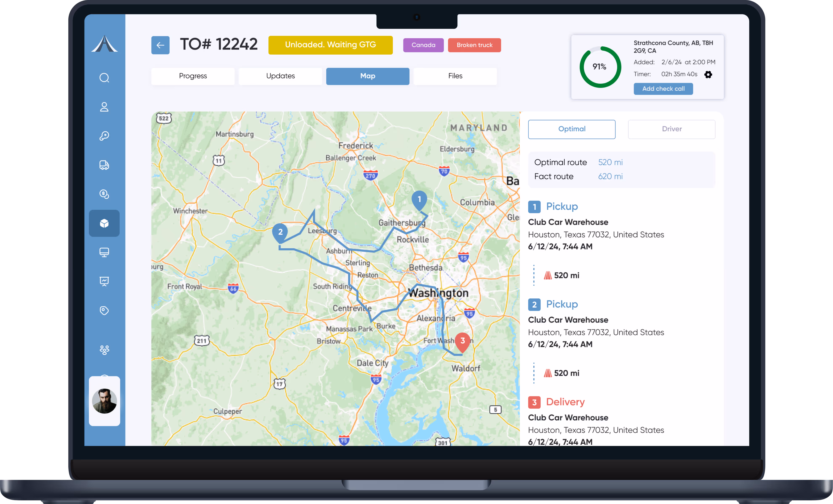
Task: Open the chart presentation sidebar icon
Action: click(x=104, y=281)
